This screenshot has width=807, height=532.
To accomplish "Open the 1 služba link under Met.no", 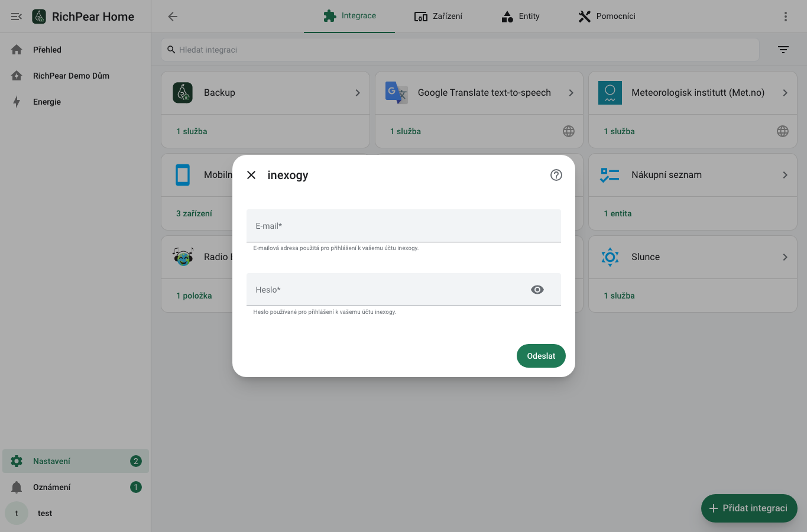I will (619, 131).
